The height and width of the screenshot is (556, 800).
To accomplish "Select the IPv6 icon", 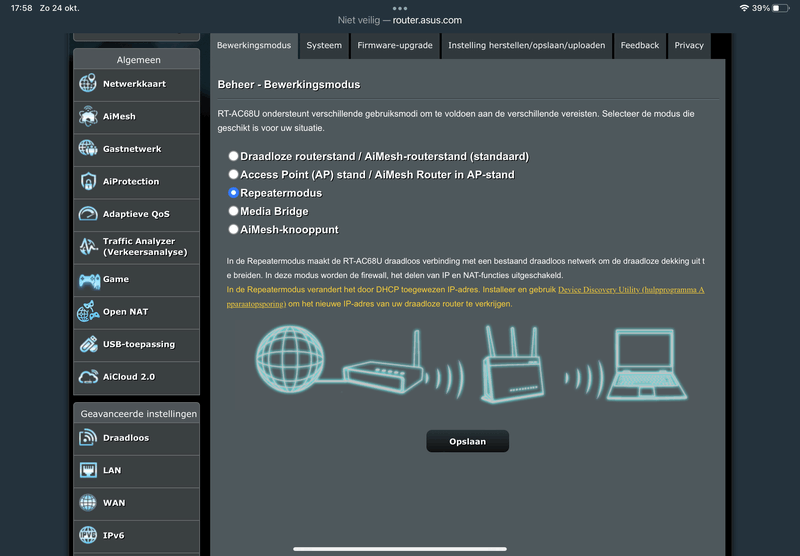I will (88, 535).
